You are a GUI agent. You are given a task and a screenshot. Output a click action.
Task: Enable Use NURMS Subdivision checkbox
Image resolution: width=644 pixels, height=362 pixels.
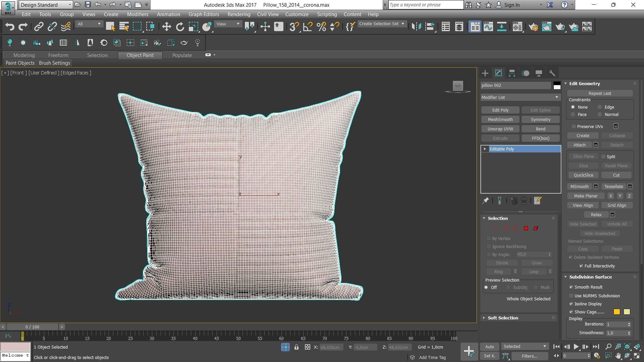(571, 296)
